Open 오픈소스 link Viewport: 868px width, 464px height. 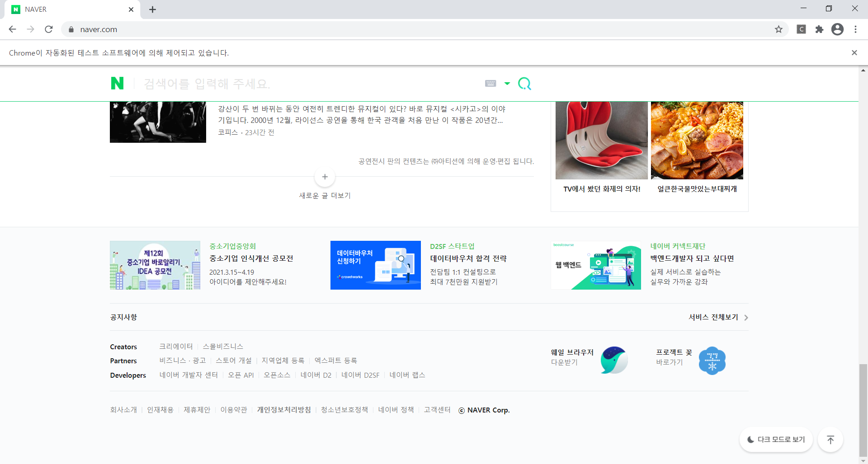point(277,375)
